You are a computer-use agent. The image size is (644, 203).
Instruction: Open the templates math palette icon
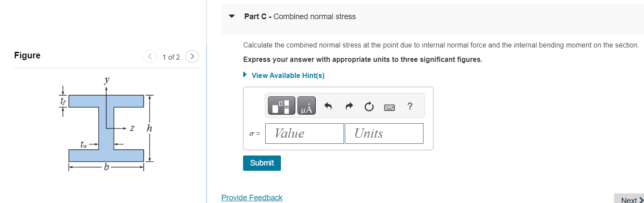281,105
